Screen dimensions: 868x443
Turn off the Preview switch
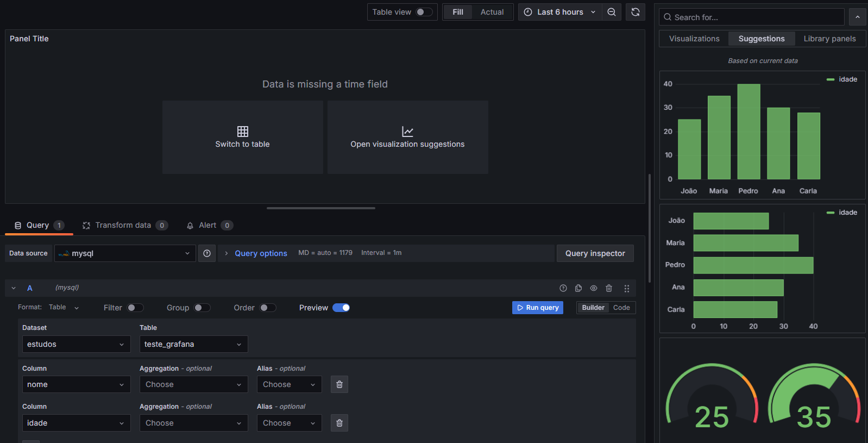point(341,308)
